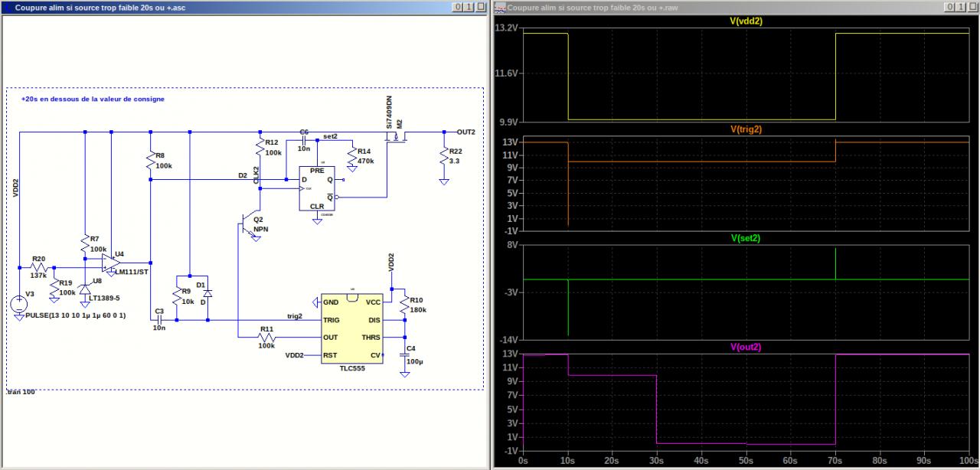Screen dimensions: 980x470
Task: Click the V3 voltage source symbol
Action: (19, 303)
